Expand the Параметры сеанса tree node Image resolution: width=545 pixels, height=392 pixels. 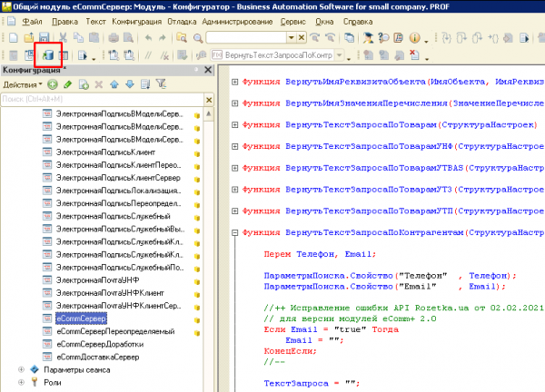coord(21,370)
